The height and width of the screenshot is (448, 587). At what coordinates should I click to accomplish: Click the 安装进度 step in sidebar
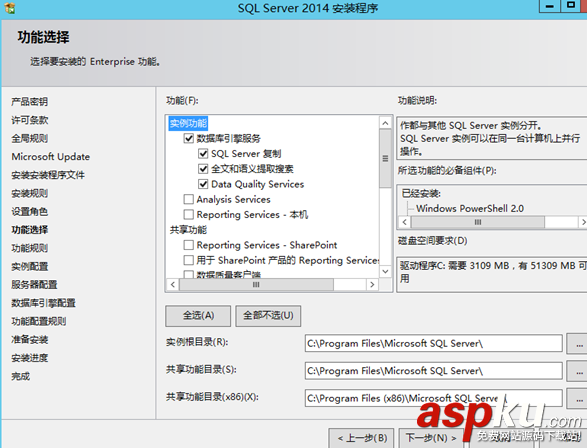(30, 358)
